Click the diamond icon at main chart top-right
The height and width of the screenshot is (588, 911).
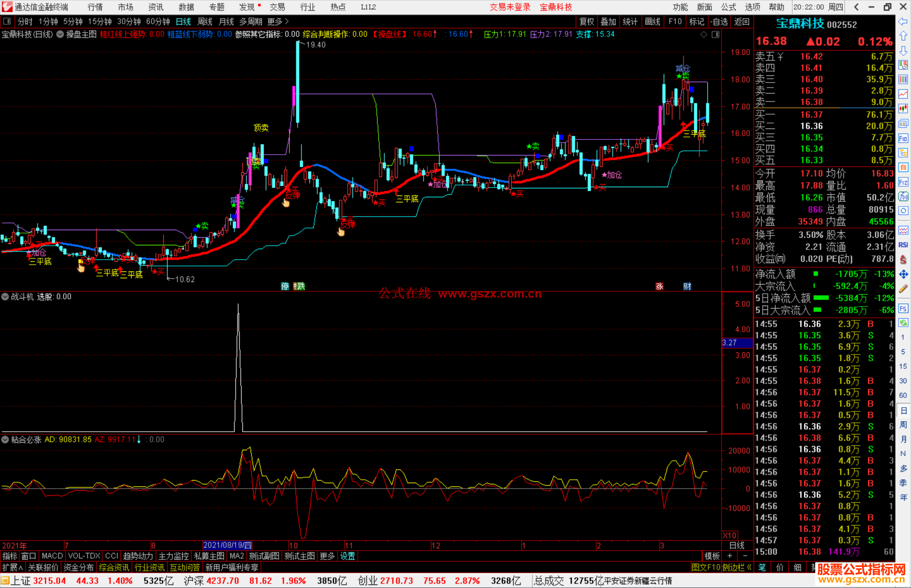703,35
